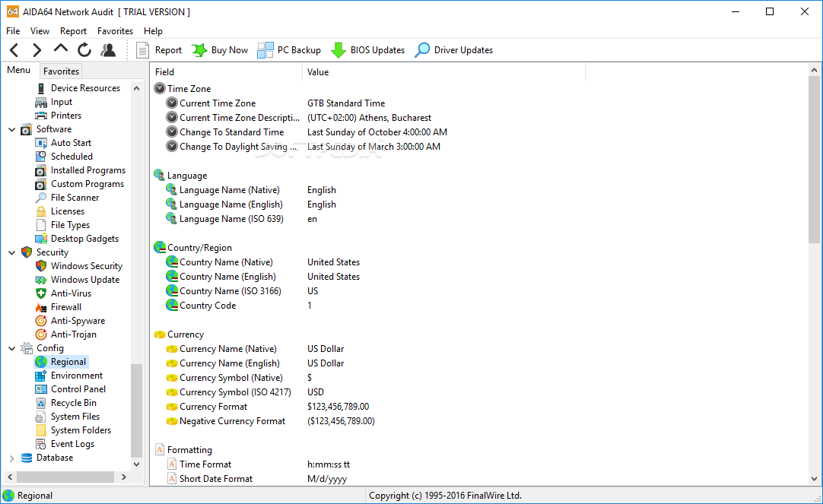The image size is (823, 504).
Task: Switch to the Favorites tab
Action: pyautogui.click(x=61, y=71)
